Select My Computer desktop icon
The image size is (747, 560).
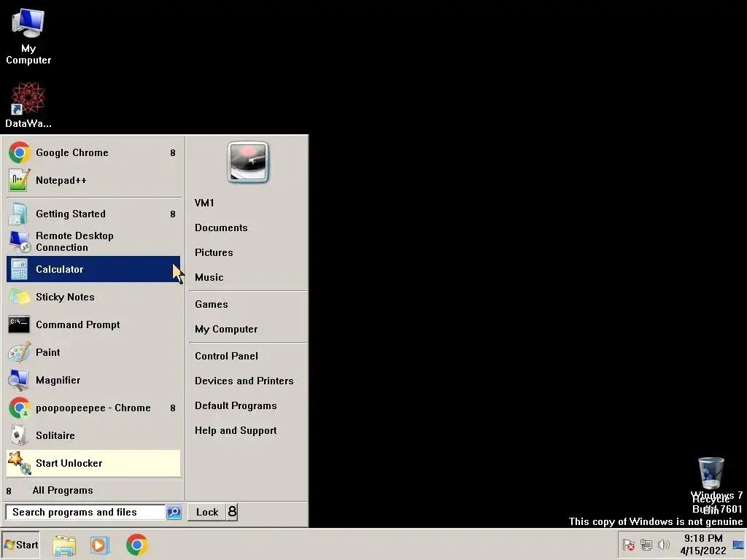pos(28,36)
